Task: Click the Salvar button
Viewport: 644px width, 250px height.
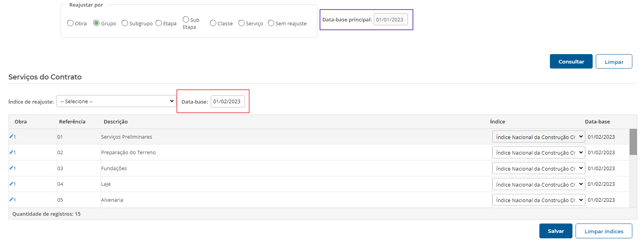Action: coord(555,231)
